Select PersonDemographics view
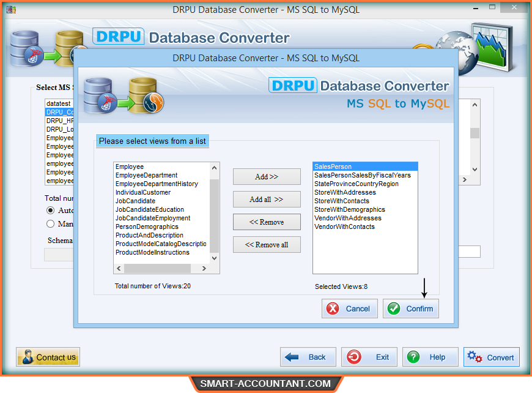 [x=161, y=226]
